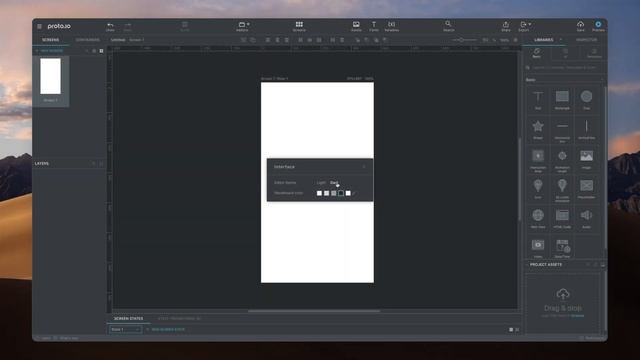Open the Screens grid icon

click(299, 27)
